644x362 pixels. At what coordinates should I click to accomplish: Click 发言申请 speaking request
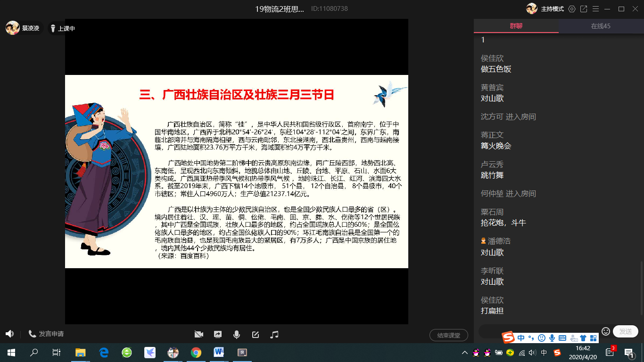pyautogui.click(x=46, y=334)
